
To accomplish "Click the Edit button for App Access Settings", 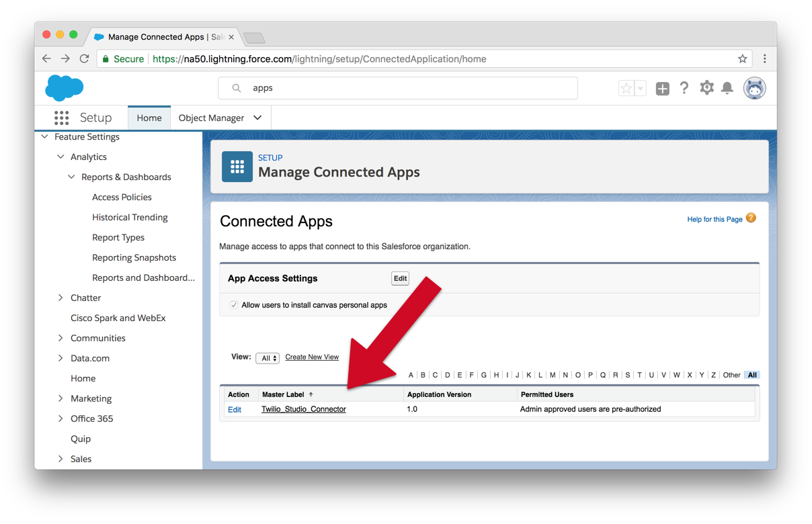I will tap(400, 278).
